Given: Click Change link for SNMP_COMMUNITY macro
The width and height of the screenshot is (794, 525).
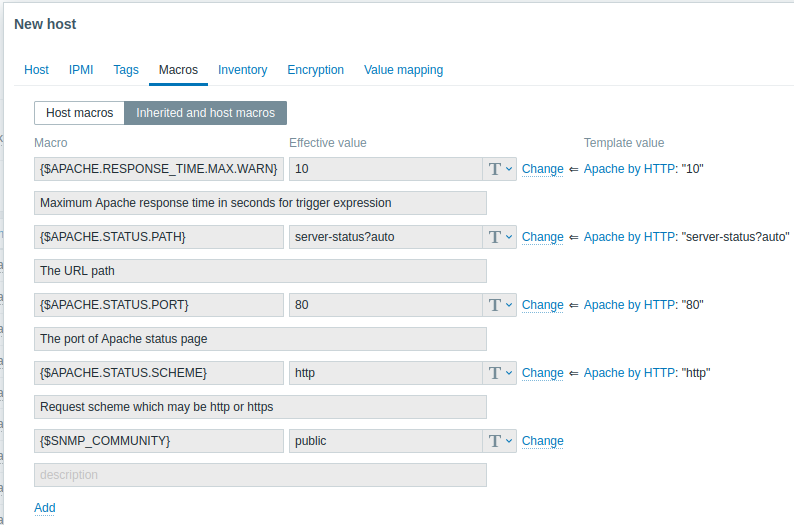Looking at the screenshot, I should tap(543, 441).
